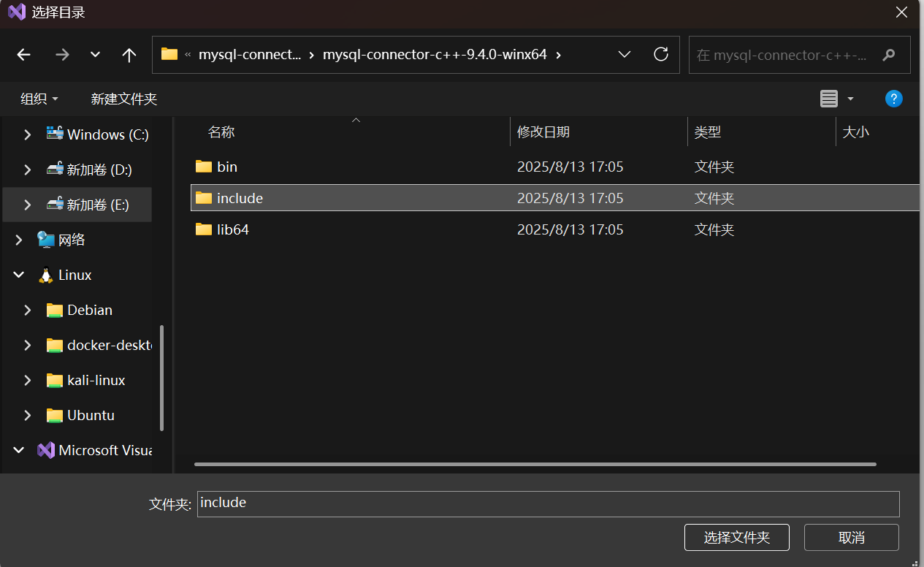Expand the kali-linux folder node
The height and width of the screenshot is (567, 924).
coord(28,380)
